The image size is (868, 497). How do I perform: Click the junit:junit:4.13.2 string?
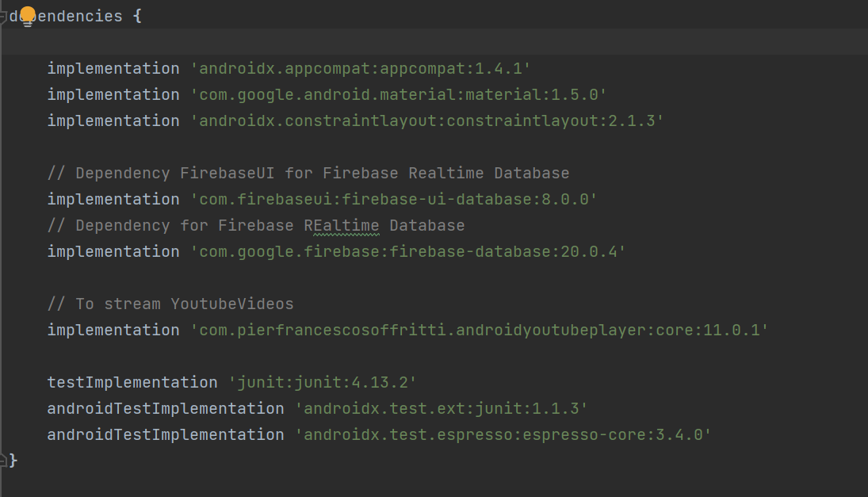(x=322, y=382)
